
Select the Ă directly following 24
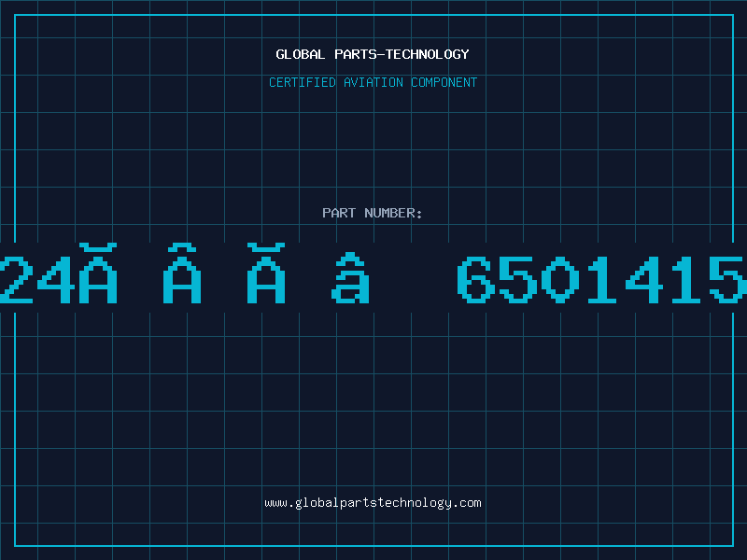pos(98,273)
